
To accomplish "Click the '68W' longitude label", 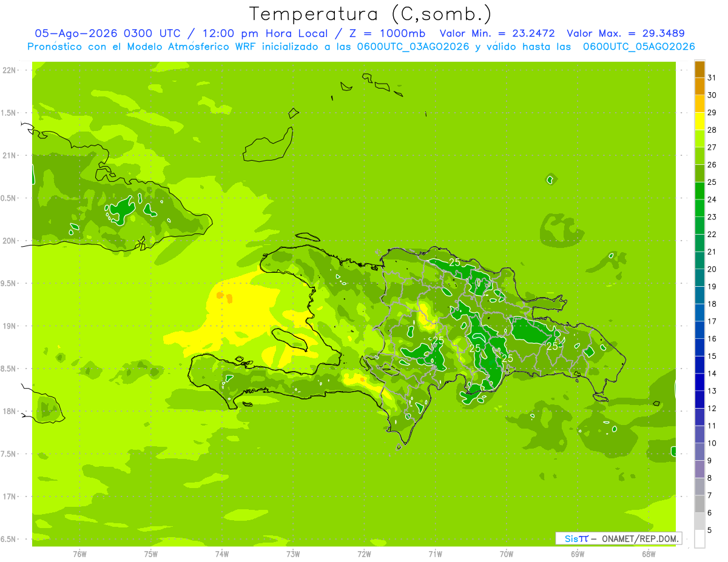I will click(649, 554).
